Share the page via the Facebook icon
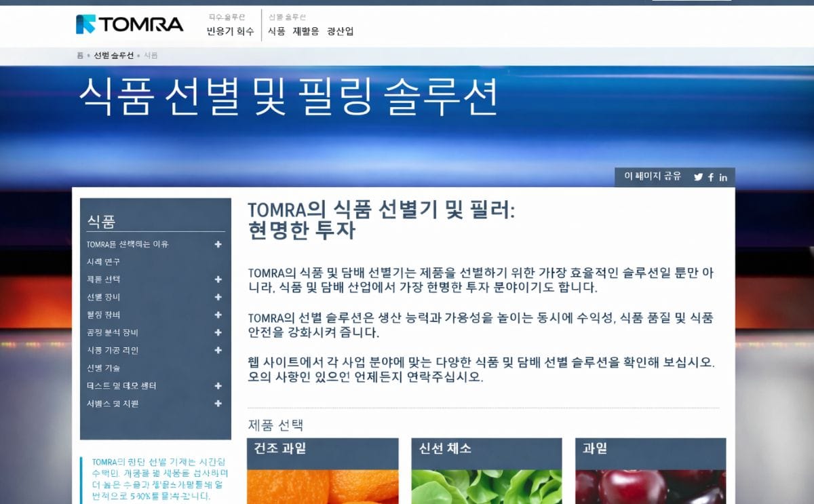Image resolution: width=814 pixels, height=504 pixels. pos(710,177)
